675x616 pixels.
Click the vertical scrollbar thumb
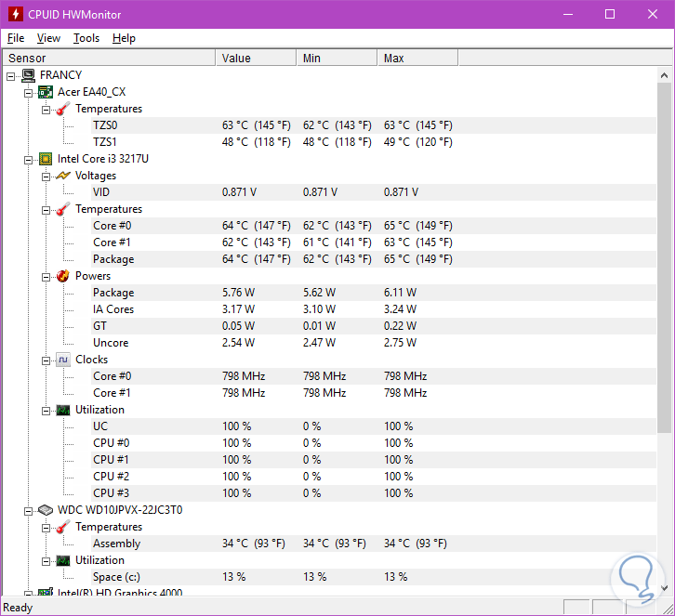pyautogui.click(x=664, y=258)
